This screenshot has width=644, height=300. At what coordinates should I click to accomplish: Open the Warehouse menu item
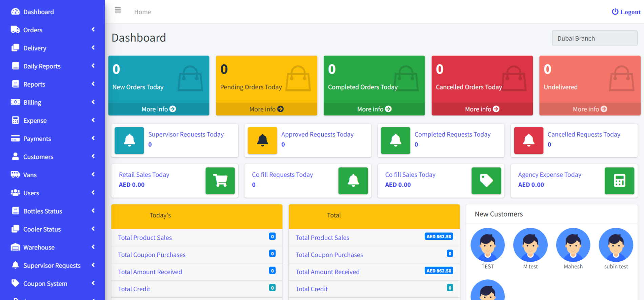coord(53,247)
